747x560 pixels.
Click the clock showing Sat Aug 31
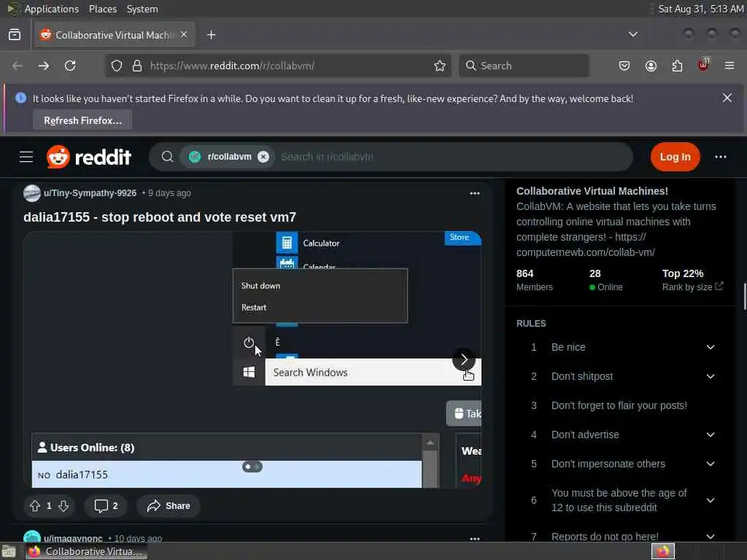coord(700,9)
